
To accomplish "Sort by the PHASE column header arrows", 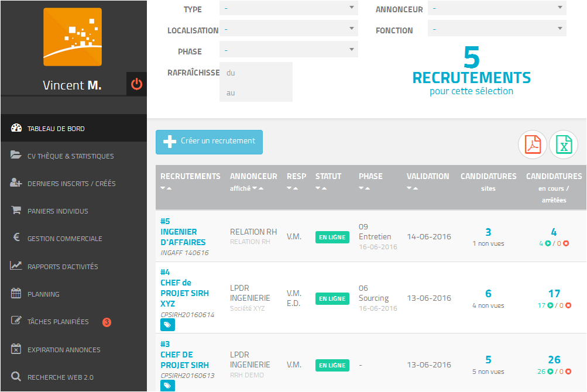I will 365,188.
